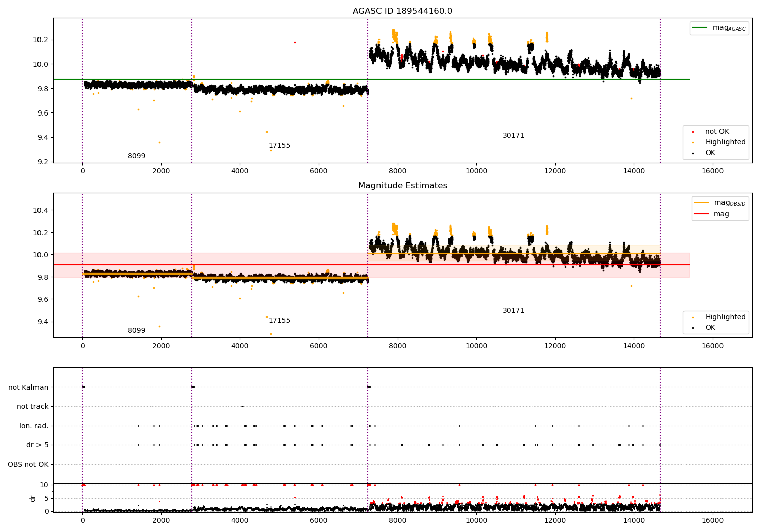The width and height of the screenshot is (760, 532).
Task: Click obsid label 8099 in top plot
Action: coord(136,156)
